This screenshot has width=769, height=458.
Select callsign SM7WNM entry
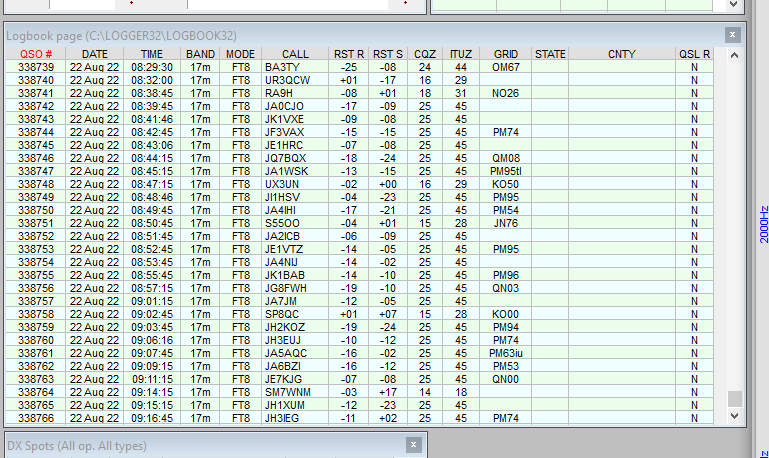[295, 392]
